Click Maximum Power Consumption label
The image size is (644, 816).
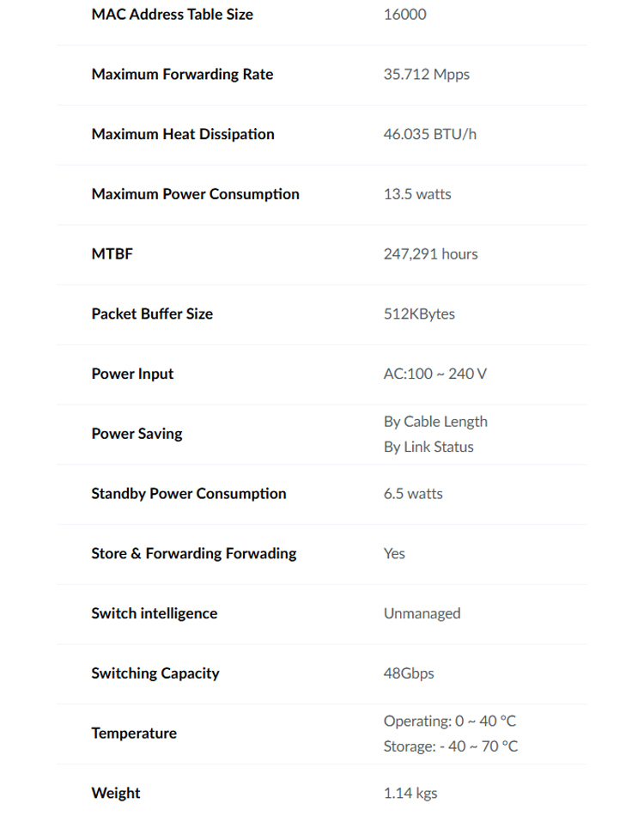click(195, 194)
